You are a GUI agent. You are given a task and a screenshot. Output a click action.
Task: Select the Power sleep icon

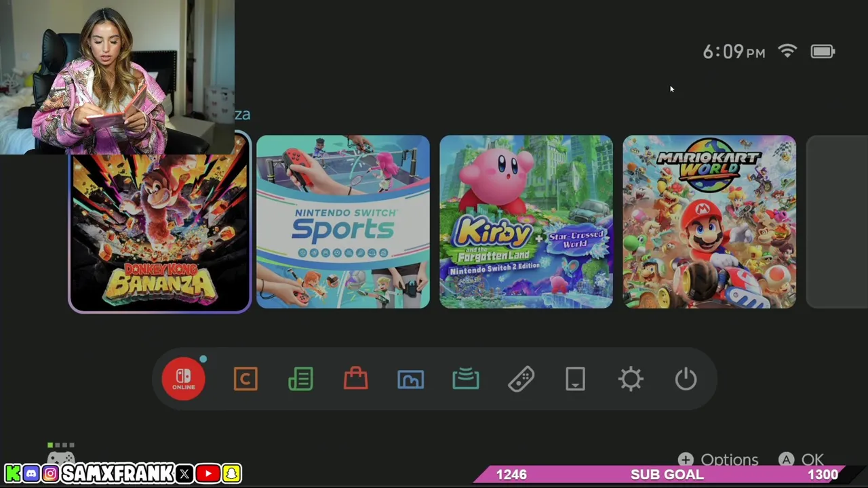(686, 379)
